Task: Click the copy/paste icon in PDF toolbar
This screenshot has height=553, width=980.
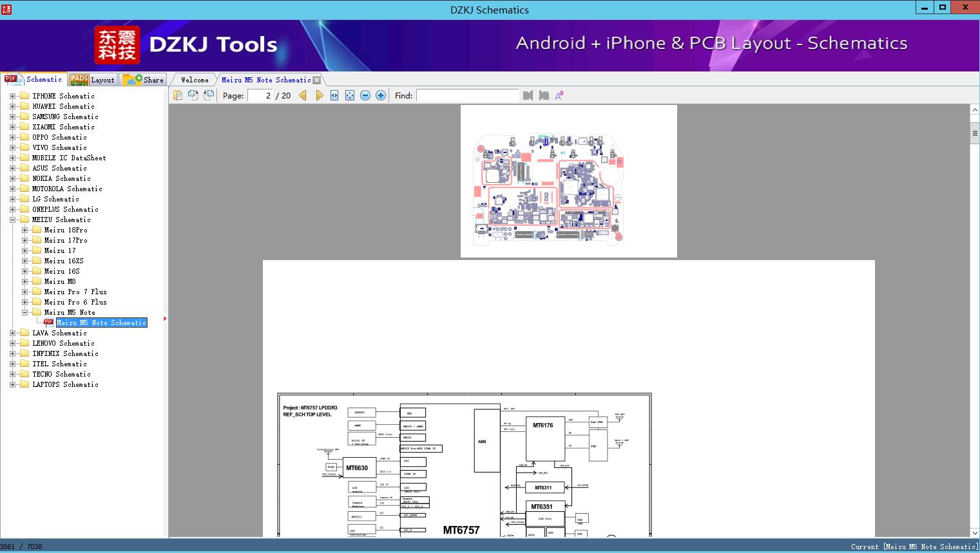Action: coord(178,95)
